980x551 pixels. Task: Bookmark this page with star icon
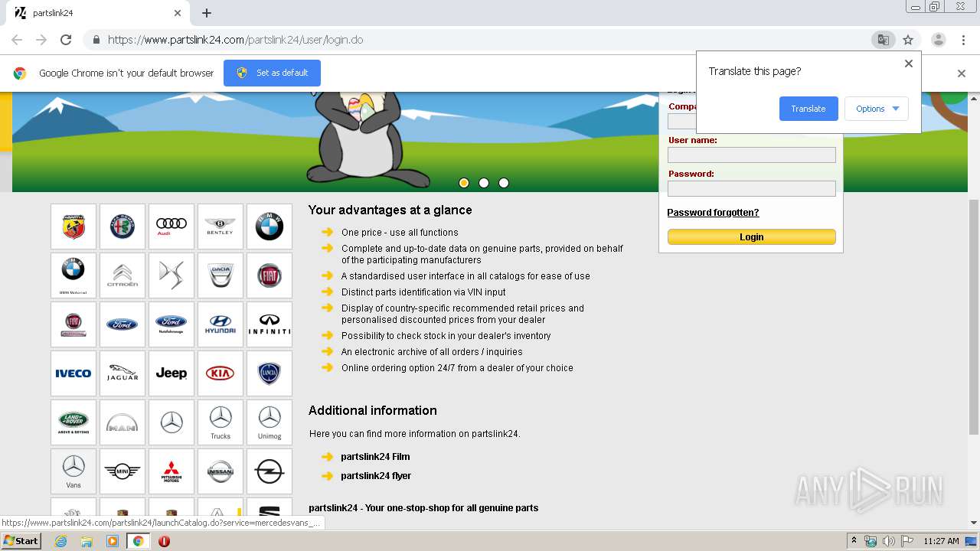pyautogui.click(x=908, y=40)
